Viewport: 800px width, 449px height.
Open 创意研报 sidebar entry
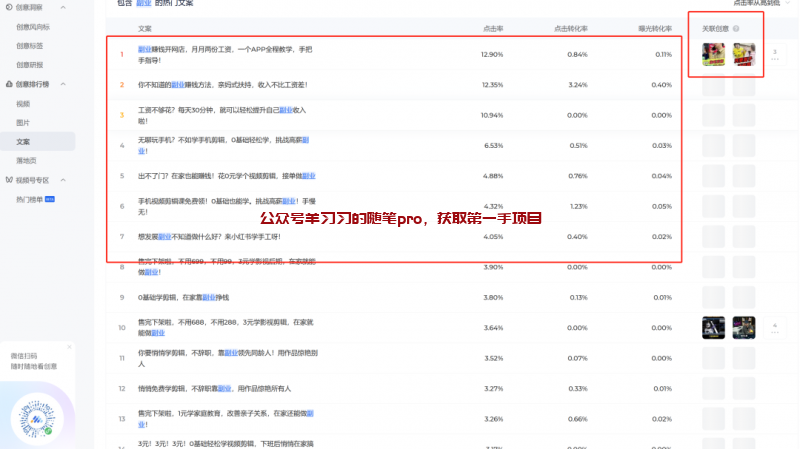pos(29,65)
